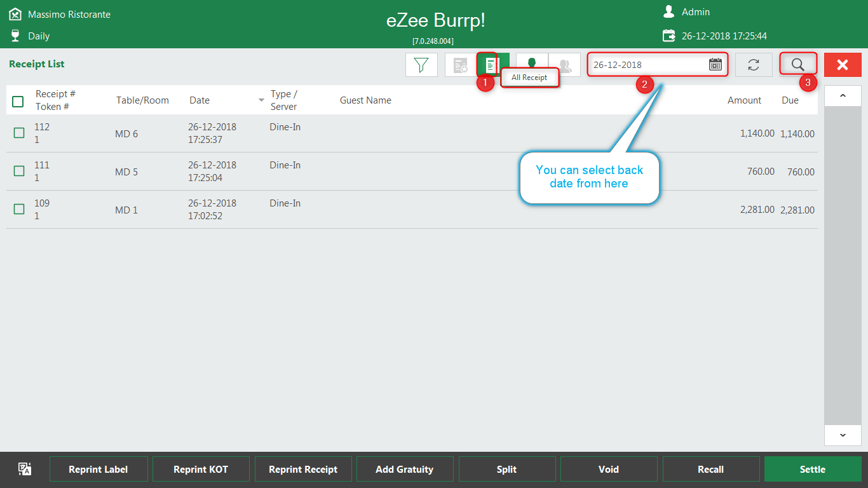Click receipt number 112

[42, 127]
